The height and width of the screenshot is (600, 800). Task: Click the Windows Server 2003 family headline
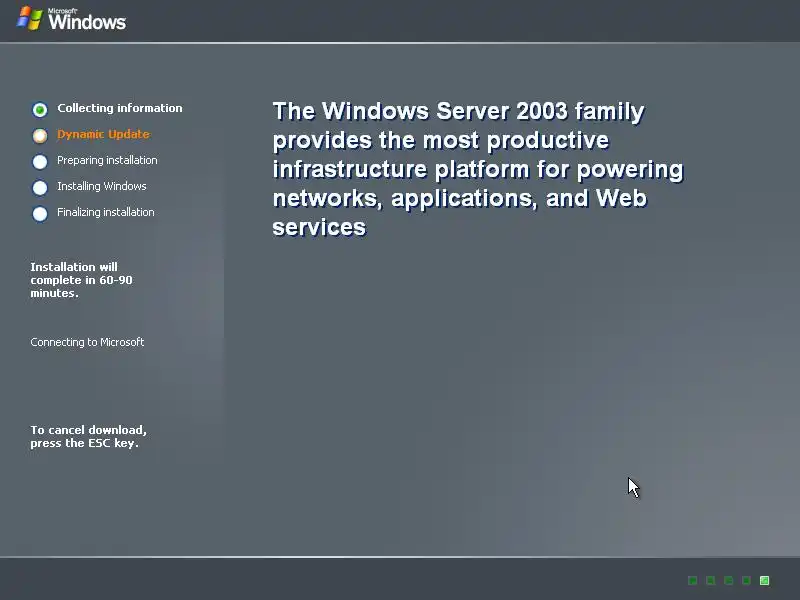pos(478,169)
